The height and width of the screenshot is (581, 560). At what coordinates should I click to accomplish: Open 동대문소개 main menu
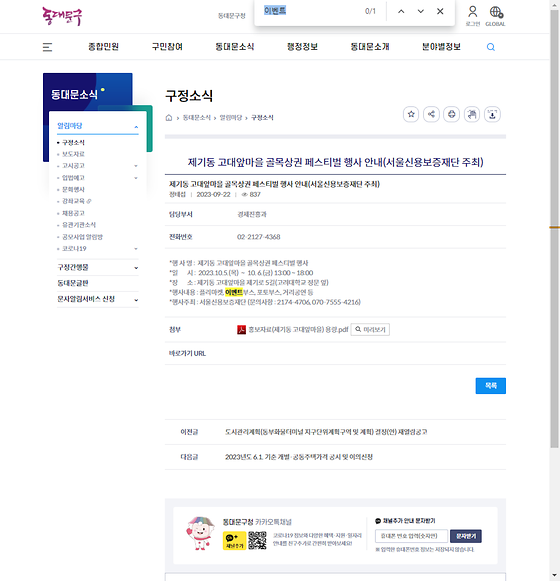pyautogui.click(x=370, y=47)
